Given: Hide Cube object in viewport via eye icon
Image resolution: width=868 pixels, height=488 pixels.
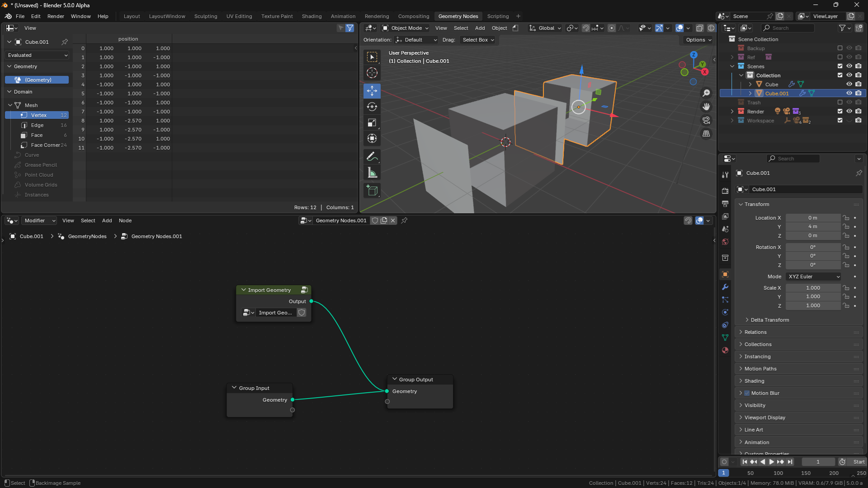Looking at the screenshot, I should tap(849, 84).
